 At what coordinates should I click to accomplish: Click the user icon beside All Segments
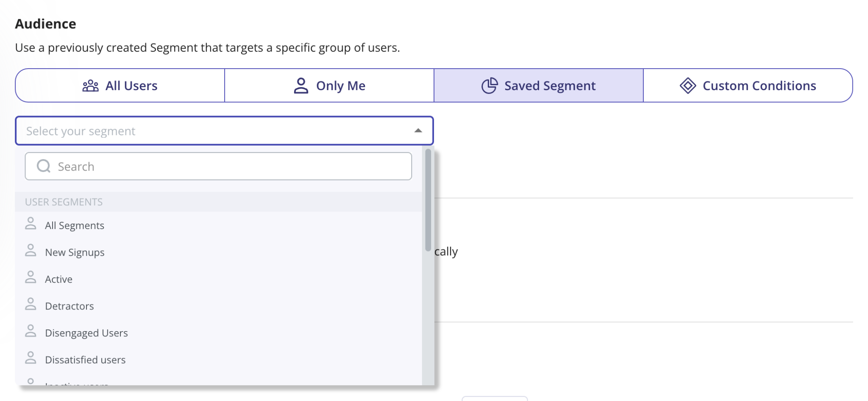[x=31, y=224]
